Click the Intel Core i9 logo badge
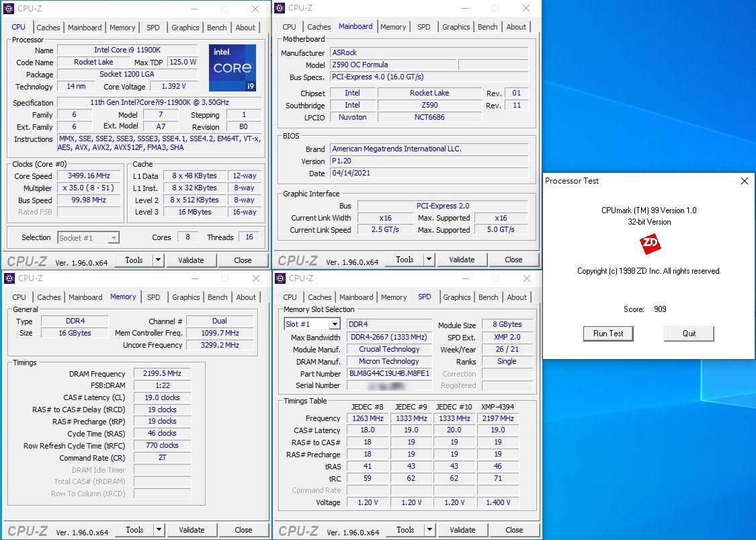 233,68
